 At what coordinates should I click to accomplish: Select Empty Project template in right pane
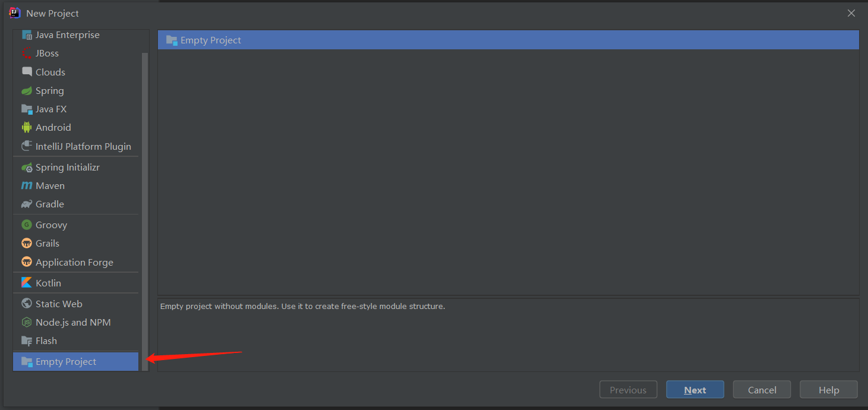tap(508, 40)
